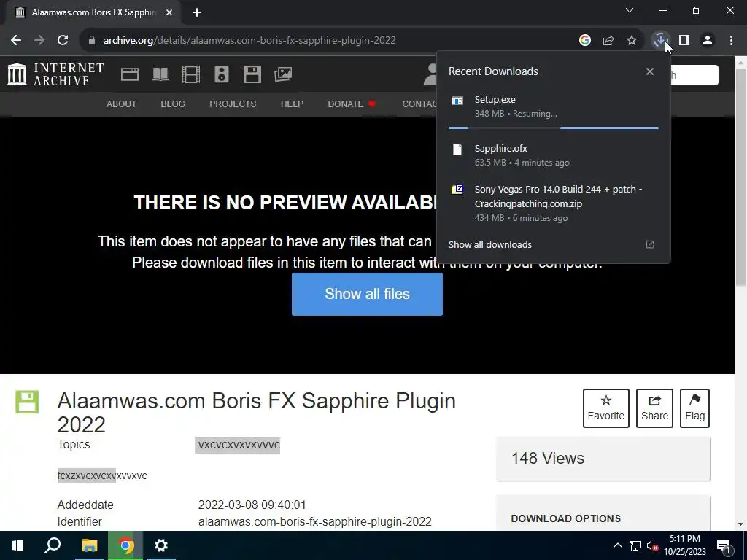Favorite this item

[606, 408]
